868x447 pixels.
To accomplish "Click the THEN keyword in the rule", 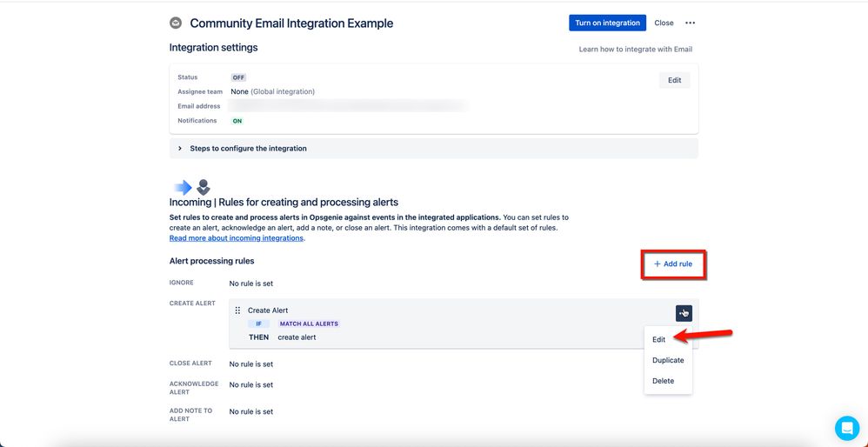I will [x=258, y=337].
